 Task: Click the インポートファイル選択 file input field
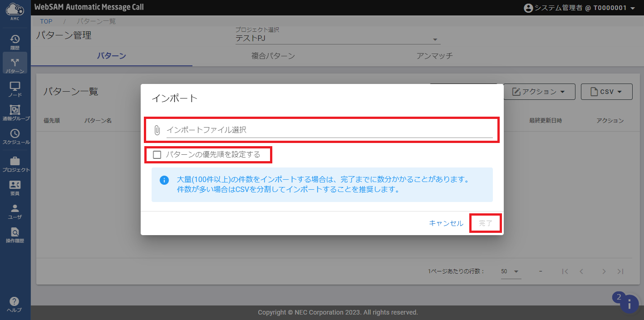tap(329, 130)
